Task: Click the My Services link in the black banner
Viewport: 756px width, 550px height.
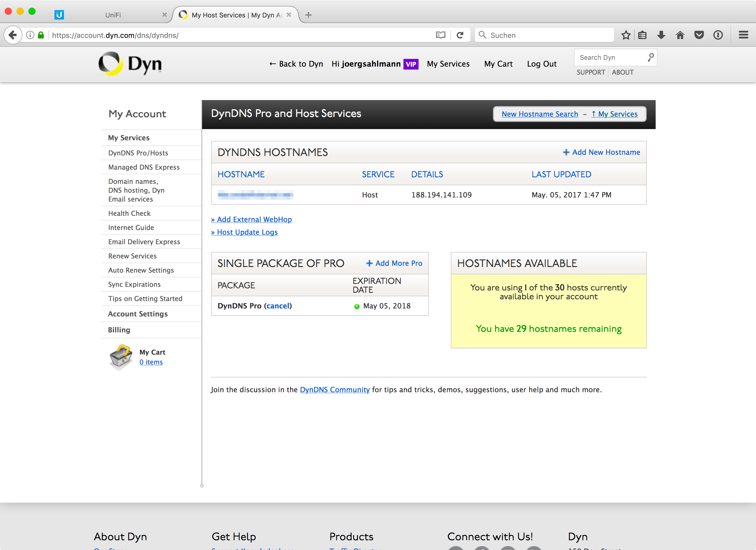Action: [x=614, y=114]
